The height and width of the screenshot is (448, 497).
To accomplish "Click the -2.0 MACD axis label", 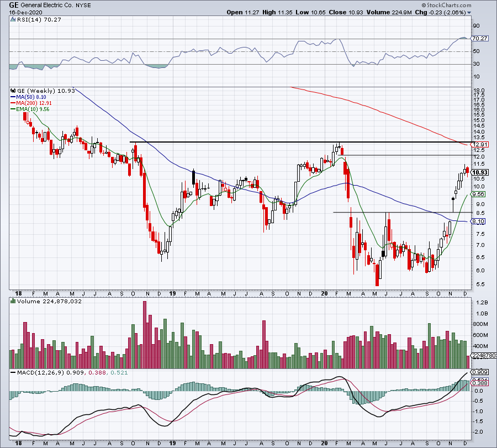I will pyautogui.click(x=479, y=432).
